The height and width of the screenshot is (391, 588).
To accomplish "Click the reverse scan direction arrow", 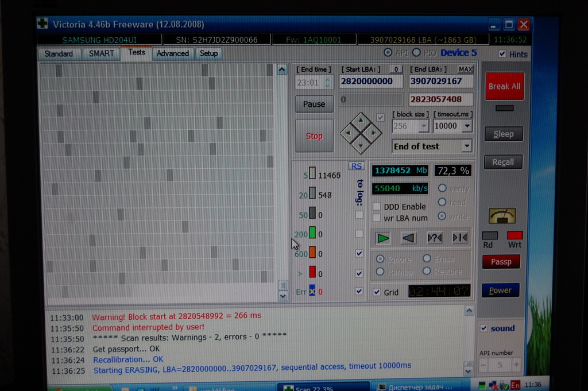I will 408,238.
